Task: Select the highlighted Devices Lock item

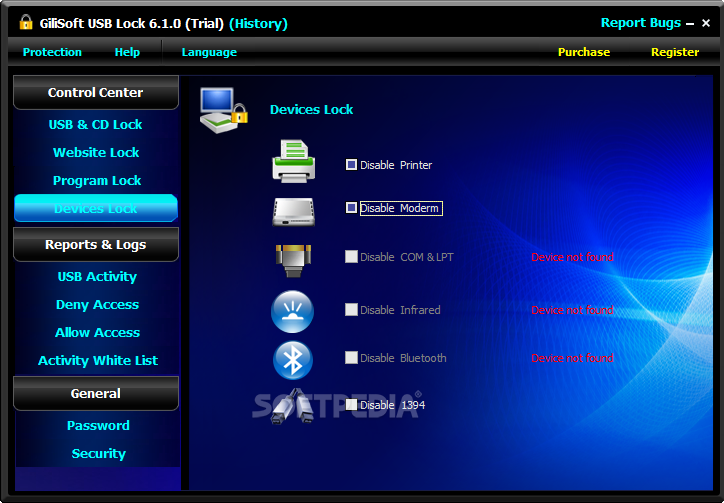Action: [96, 208]
